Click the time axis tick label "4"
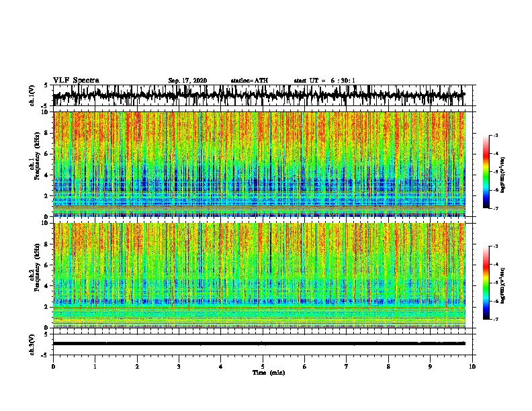532x411 pixels. coord(221,367)
